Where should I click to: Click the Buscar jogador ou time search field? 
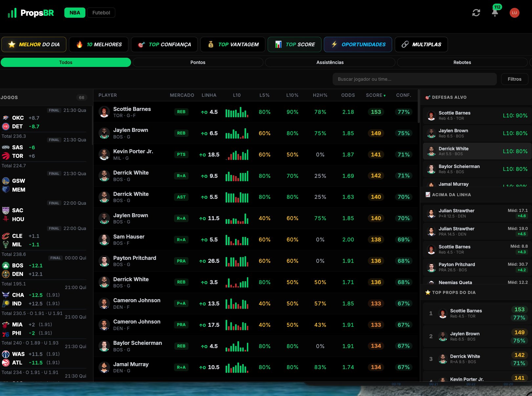tap(414, 79)
